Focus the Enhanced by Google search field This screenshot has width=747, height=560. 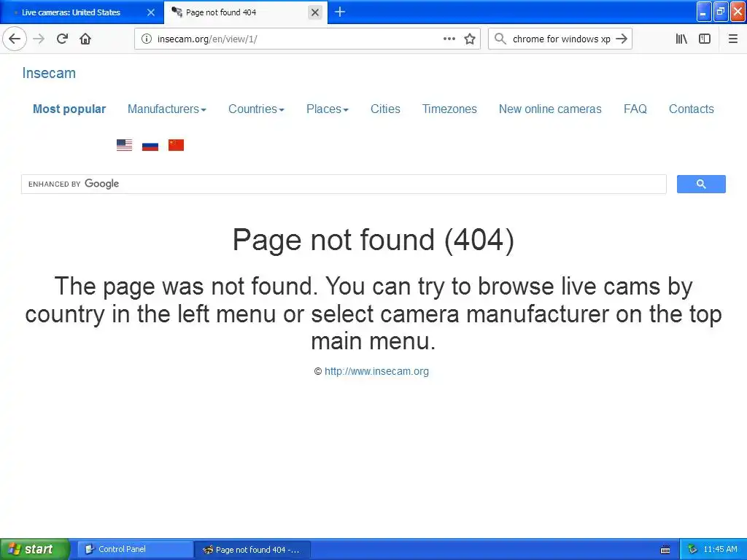click(x=344, y=184)
